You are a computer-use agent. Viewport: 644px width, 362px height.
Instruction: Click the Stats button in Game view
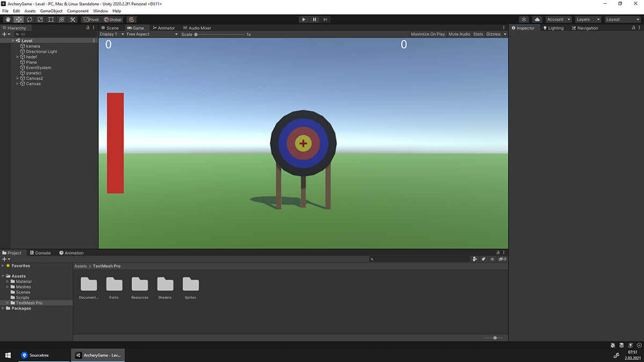478,34
